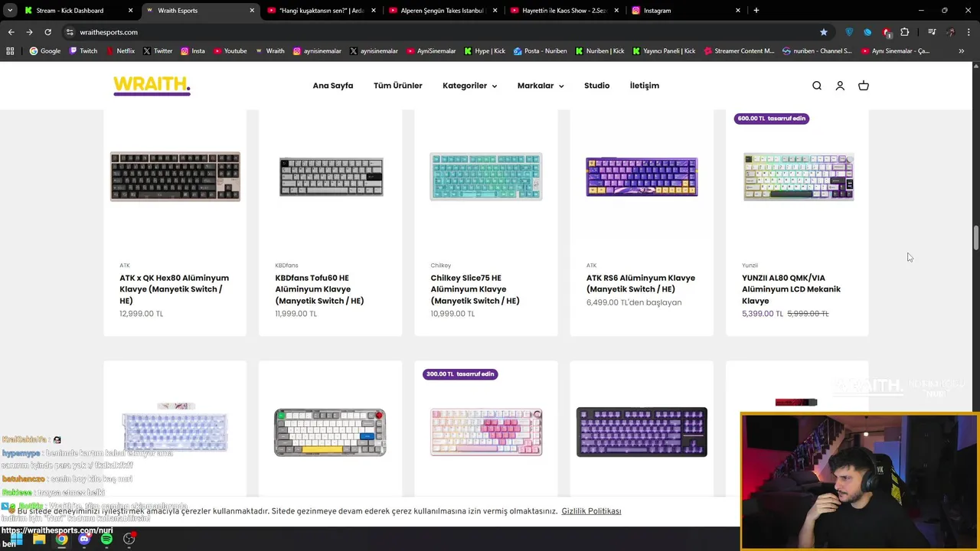Image resolution: width=980 pixels, height=551 pixels.
Task: Open OBS Studio from the taskbar
Action: [x=129, y=539]
